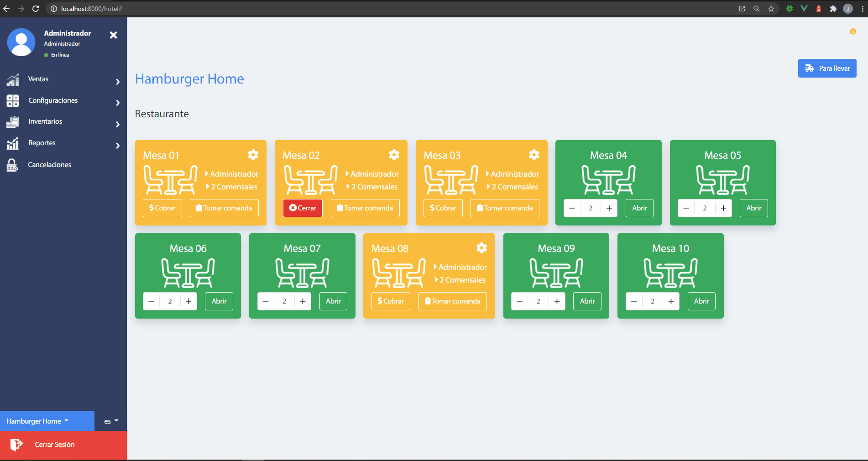Open settings gear on Mesa 01
The width and height of the screenshot is (868, 461).
pyautogui.click(x=253, y=155)
